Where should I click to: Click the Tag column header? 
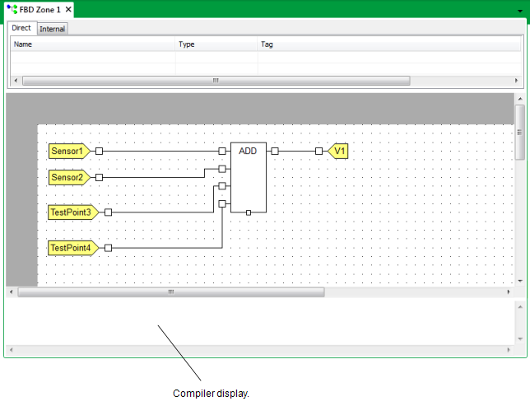tap(388, 44)
